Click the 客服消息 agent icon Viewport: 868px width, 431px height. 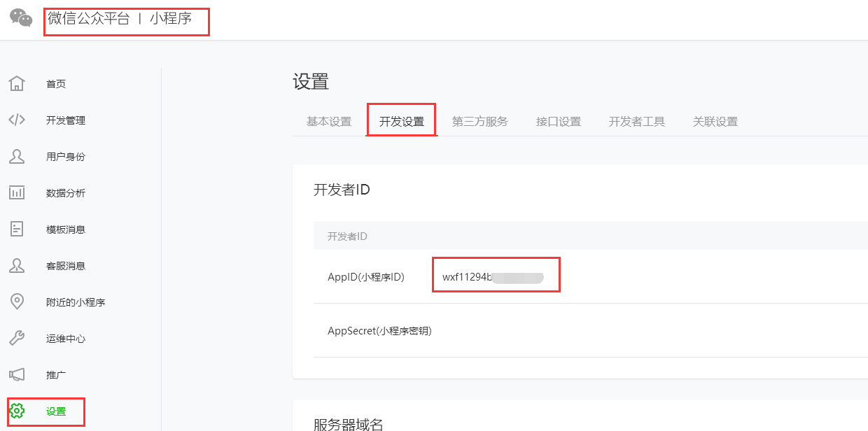tap(17, 266)
